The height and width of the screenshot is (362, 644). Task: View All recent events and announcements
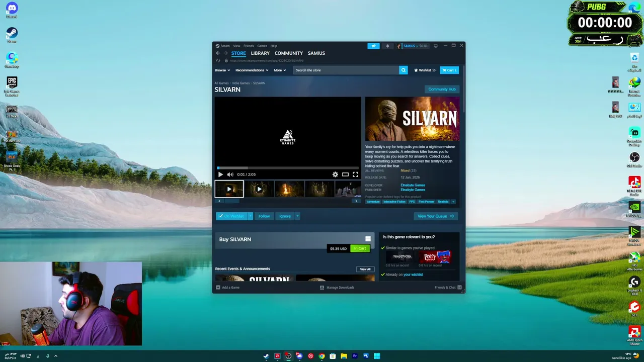pyautogui.click(x=365, y=269)
